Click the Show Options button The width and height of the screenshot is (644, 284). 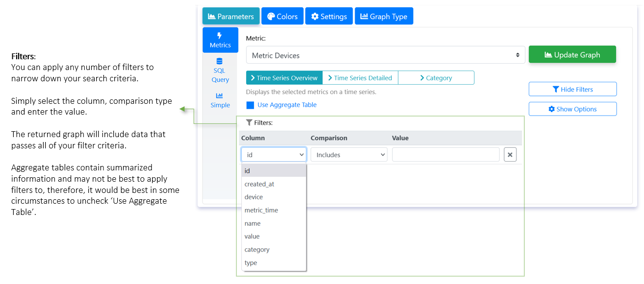(x=572, y=109)
